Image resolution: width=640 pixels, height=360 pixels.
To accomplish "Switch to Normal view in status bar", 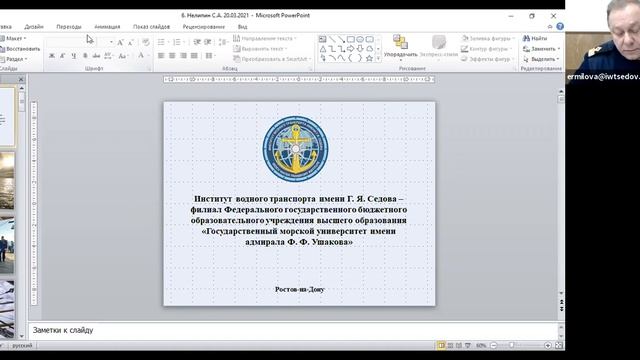I will point(441,345).
